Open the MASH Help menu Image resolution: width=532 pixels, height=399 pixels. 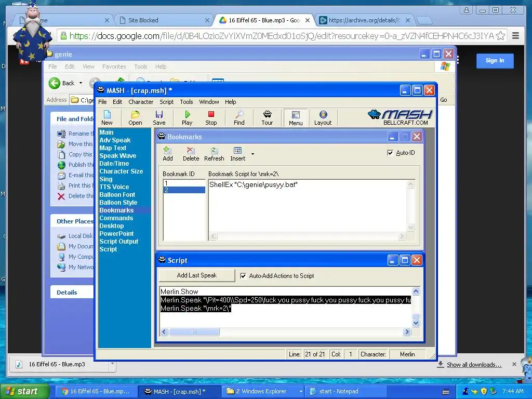[230, 102]
